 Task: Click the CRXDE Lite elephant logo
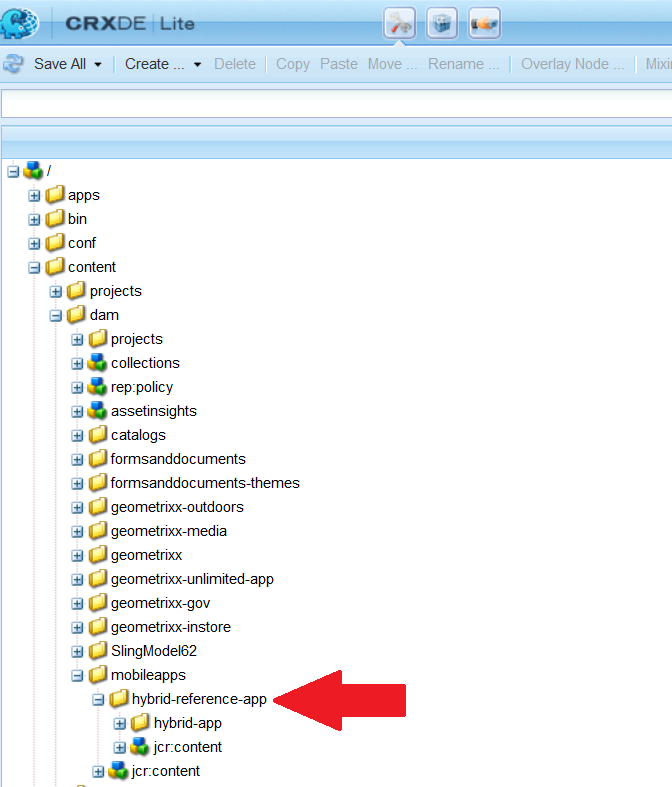(x=19, y=23)
